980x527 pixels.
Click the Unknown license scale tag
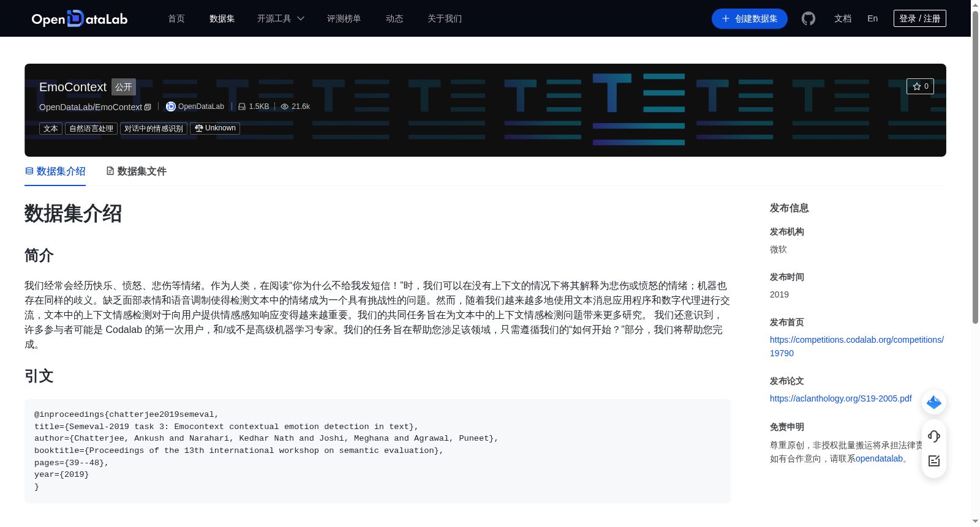pos(215,129)
